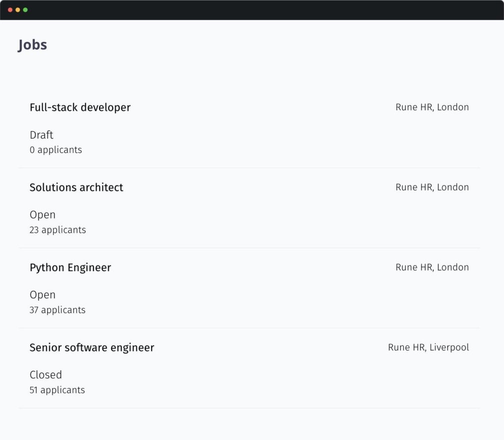
Task: Open the Full-stack developer job posting
Action: click(x=80, y=107)
